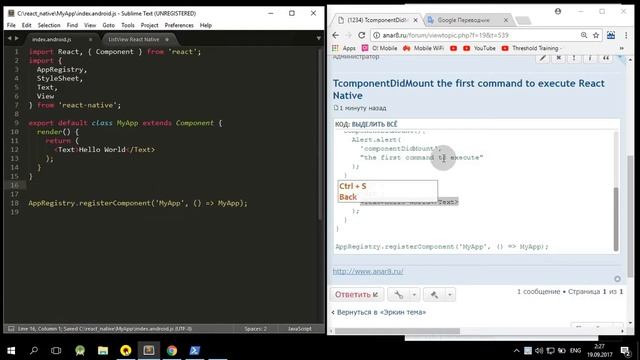Bookmark this page with the star icon
This screenshot has height=360, width=640.
(596, 36)
